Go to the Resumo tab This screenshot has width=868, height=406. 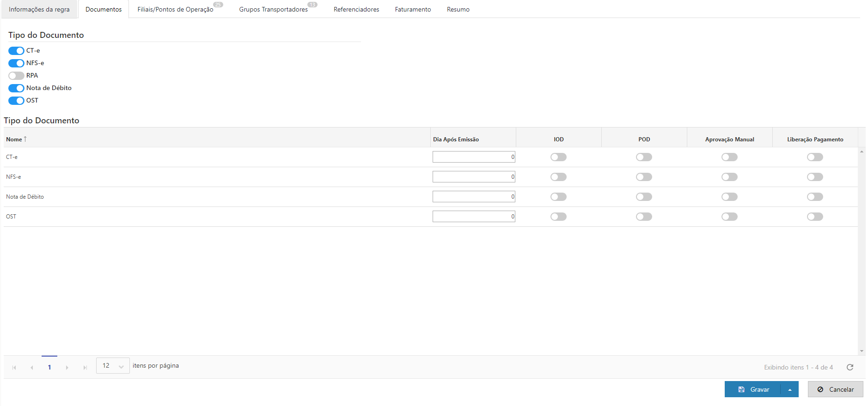pos(458,9)
